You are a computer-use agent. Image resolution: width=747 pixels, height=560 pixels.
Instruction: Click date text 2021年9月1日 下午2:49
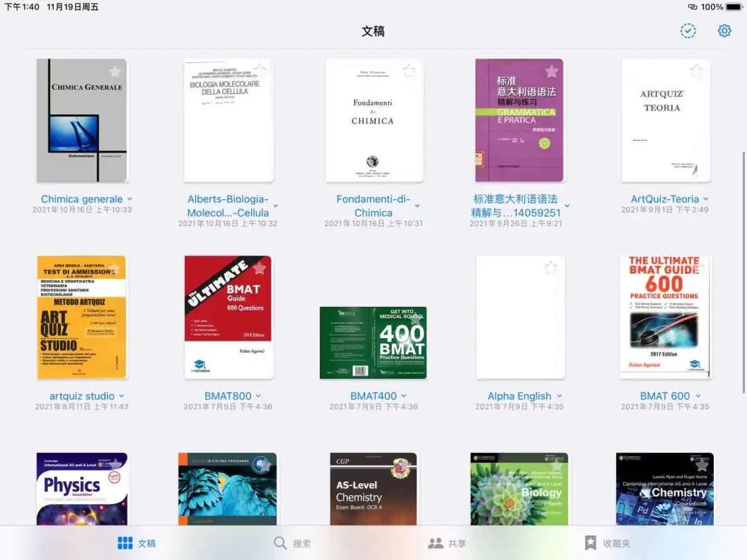[665, 209]
